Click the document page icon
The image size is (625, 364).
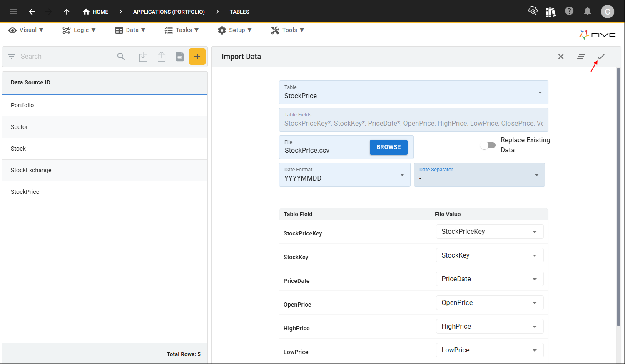179,57
